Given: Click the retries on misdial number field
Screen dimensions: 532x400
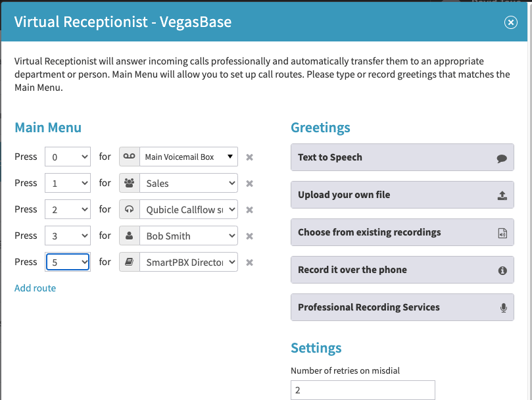Looking at the screenshot, I should [363, 390].
